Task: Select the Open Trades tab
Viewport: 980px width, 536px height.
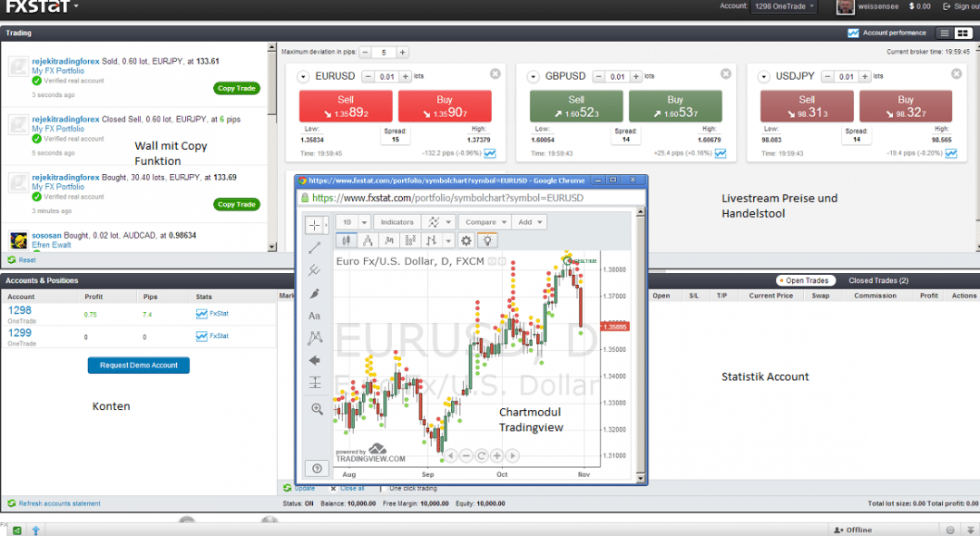Action: [x=806, y=280]
